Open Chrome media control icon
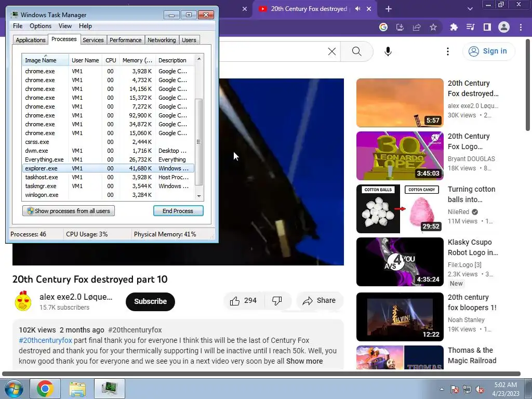 (470, 27)
